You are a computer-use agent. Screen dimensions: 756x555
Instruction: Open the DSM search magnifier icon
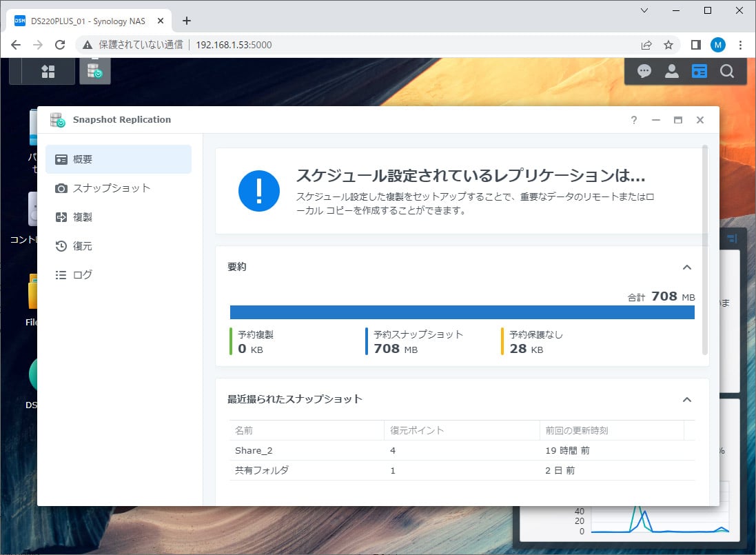click(726, 72)
